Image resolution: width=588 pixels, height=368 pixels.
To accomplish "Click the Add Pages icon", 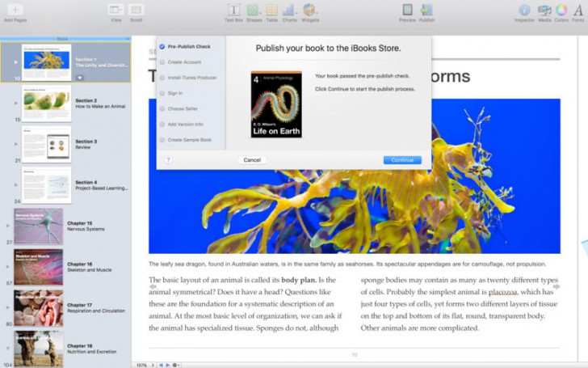I will 15,10.
